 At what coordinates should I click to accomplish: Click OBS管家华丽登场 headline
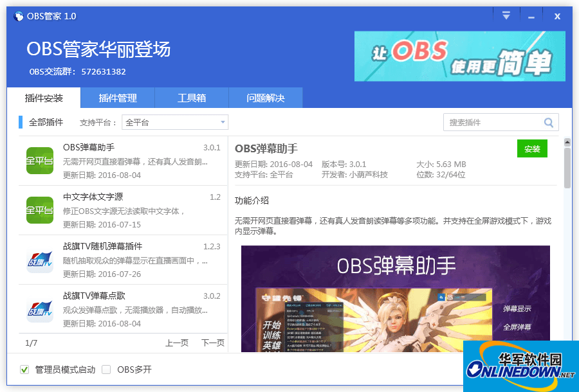pyautogui.click(x=98, y=49)
